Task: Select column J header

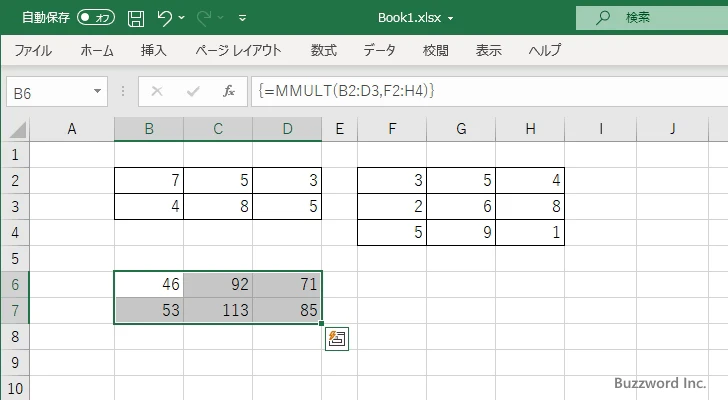Action: 673,129
